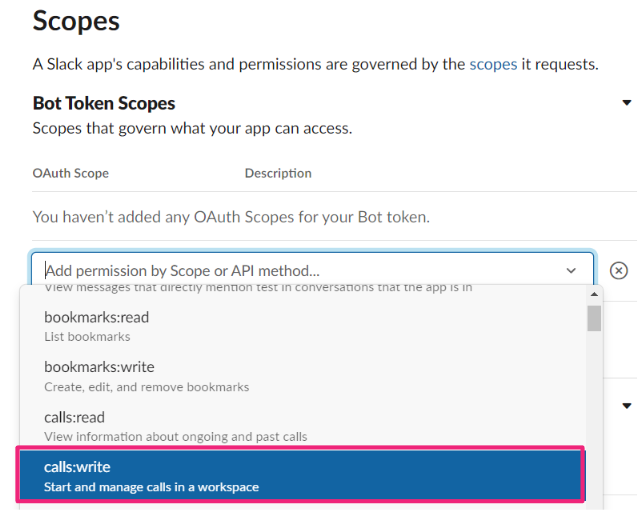Click the 'Start and manage calls' description text
The width and height of the screenshot is (641, 518).
151,487
